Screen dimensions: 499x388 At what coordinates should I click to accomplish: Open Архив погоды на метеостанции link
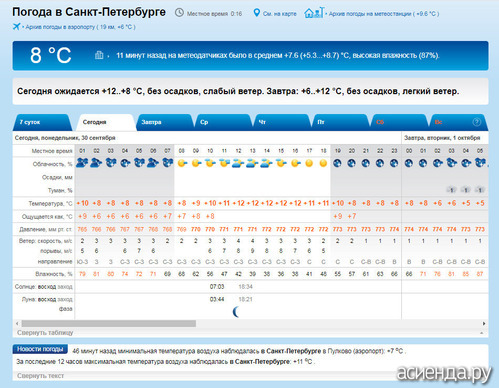coord(383,14)
